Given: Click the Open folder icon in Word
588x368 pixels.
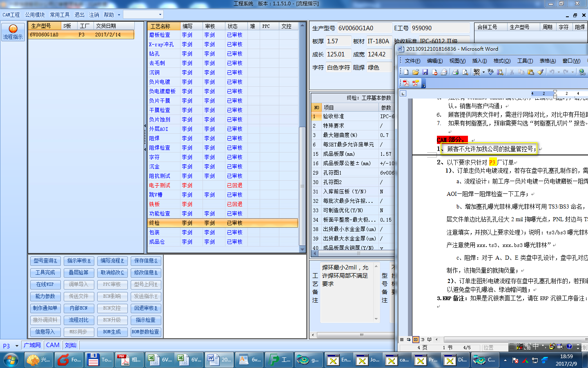Looking at the screenshot, I should (x=416, y=72).
